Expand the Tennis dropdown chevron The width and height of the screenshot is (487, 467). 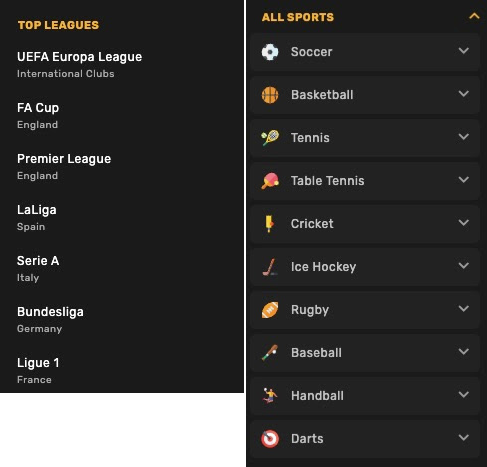(x=464, y=136)
